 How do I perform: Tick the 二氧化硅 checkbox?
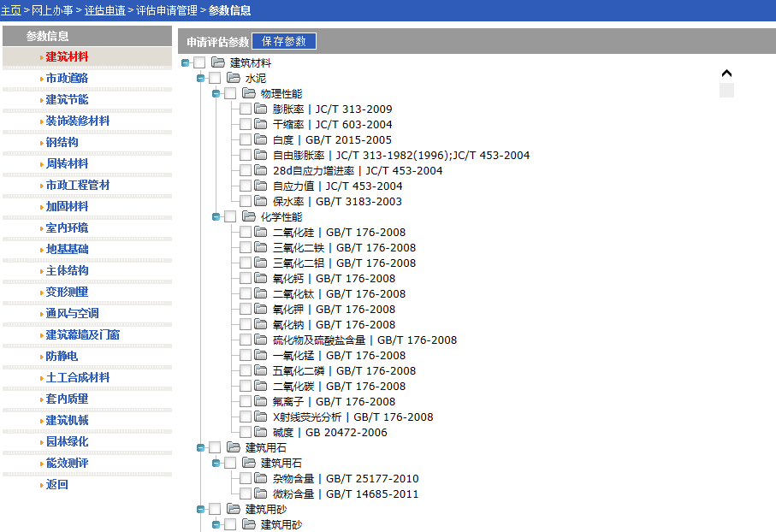[246, 233]
